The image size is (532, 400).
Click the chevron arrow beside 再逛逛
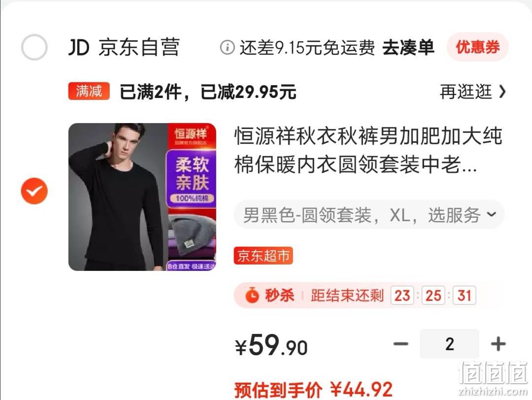pos(502,92)
